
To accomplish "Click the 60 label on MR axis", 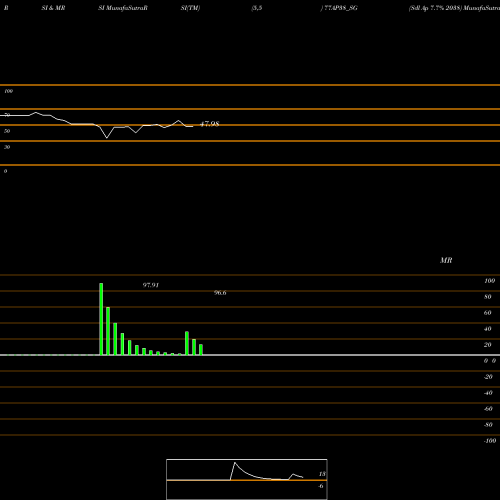I will (x=488, y=313).
